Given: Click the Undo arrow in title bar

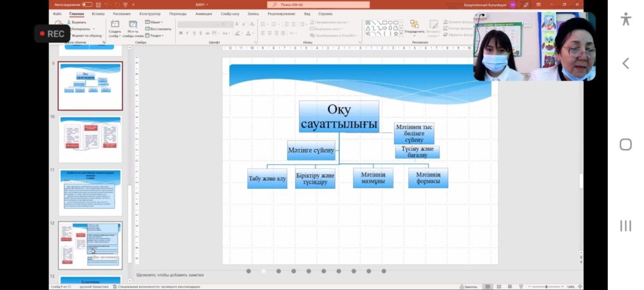Looking at the screenshot, I should [x=106, y=5].
